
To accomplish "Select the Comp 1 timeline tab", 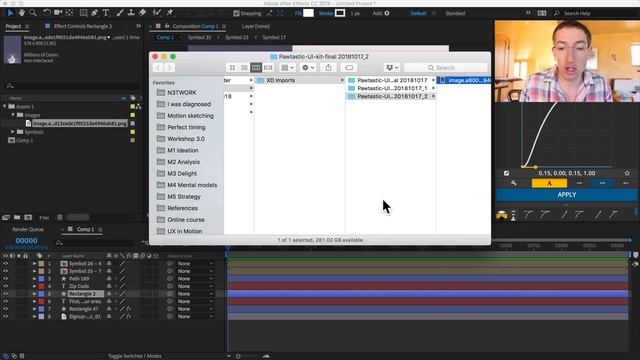I will pyautogui.click(x=85, y=229).
